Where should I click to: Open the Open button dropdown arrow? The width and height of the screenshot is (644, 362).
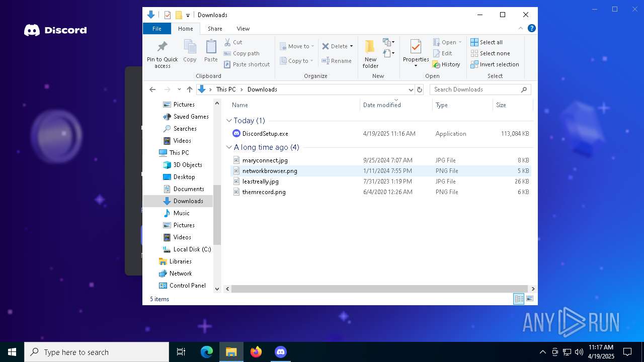(460, 42)
